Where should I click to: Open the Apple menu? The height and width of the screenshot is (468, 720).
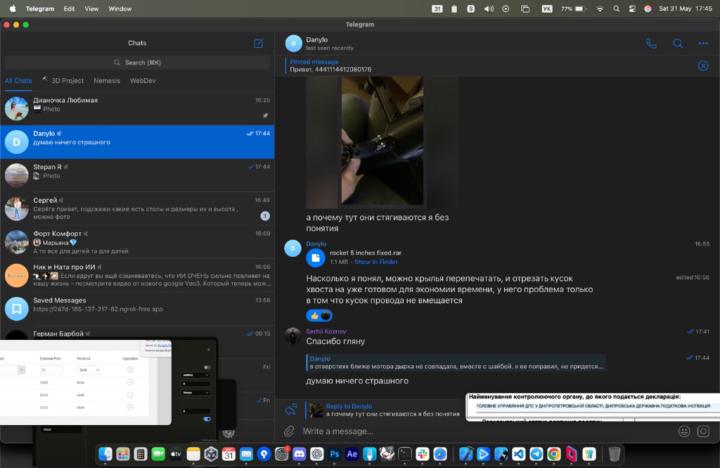pos(12,9)
